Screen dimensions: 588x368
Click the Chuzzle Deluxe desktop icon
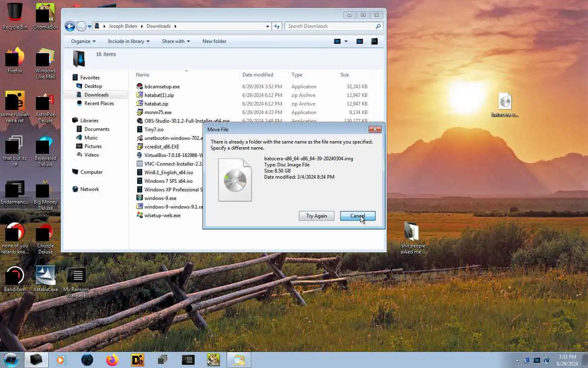pos(45,239)
